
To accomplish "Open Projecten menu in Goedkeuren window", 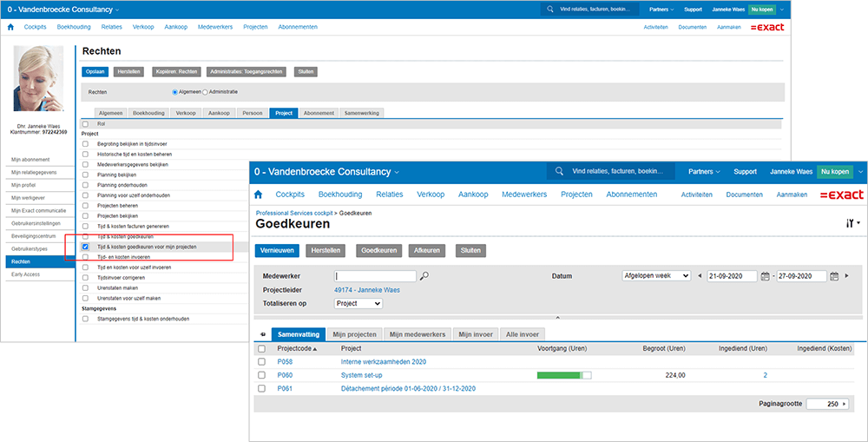I will point(577,195).
